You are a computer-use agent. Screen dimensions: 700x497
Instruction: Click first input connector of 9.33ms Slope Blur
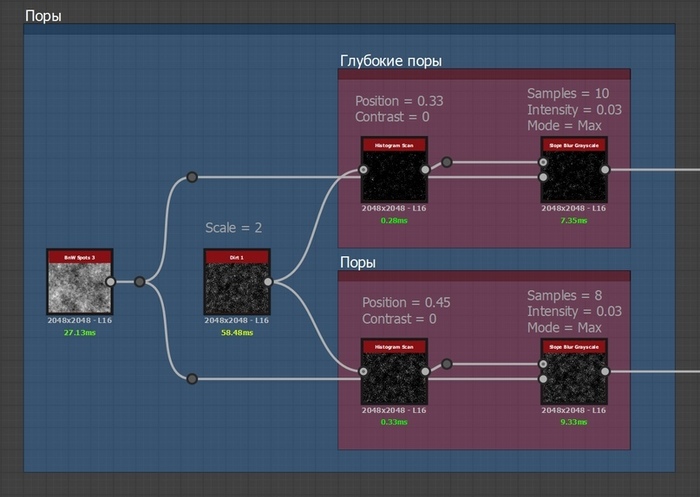[543, 364]
